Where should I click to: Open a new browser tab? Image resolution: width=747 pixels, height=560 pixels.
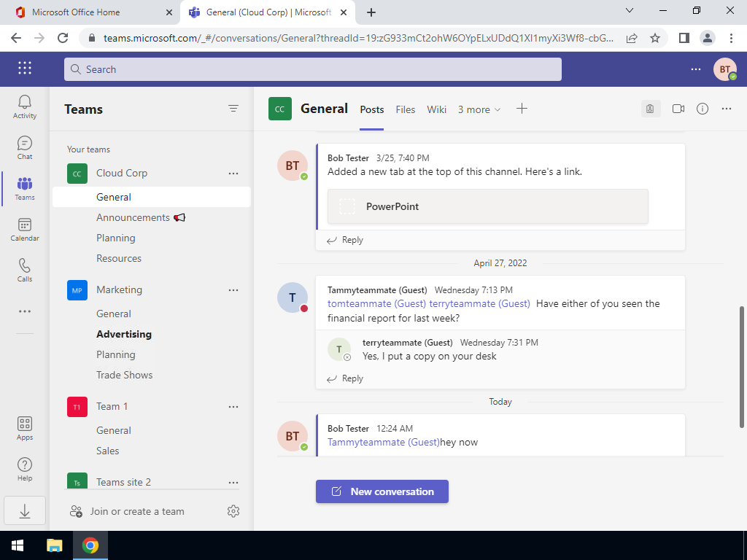(x=371, y=13)
